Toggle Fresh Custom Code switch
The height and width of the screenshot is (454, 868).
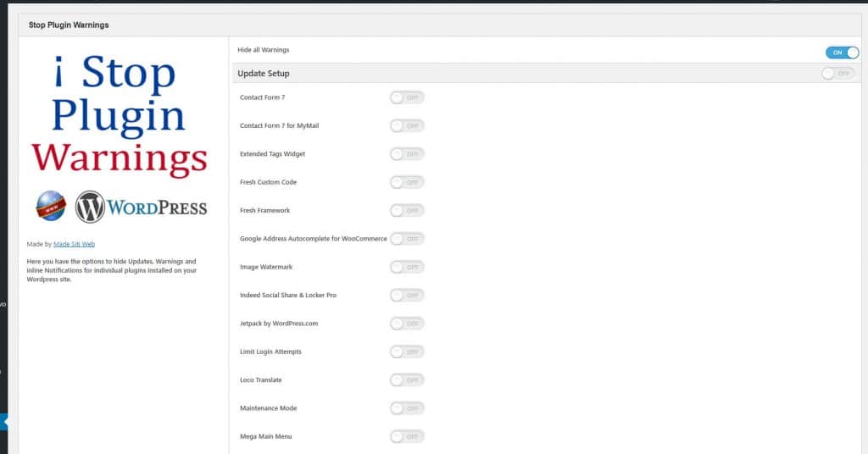tap(407, 182)
